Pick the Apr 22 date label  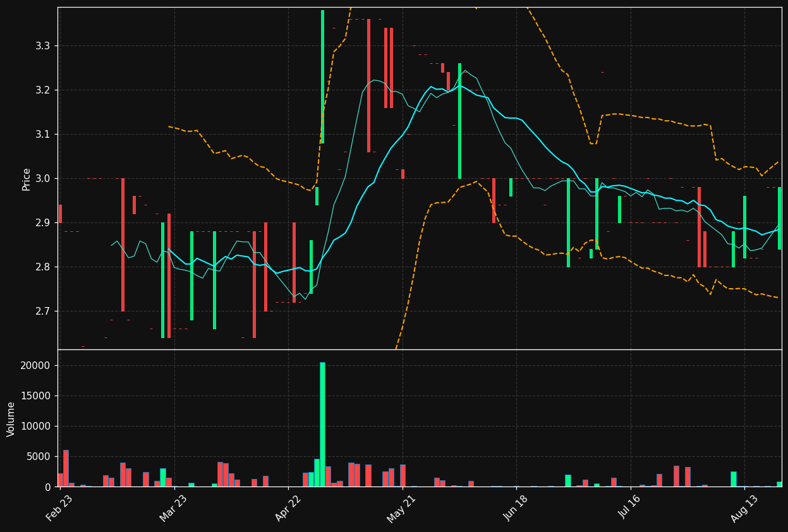pos(288,508)
